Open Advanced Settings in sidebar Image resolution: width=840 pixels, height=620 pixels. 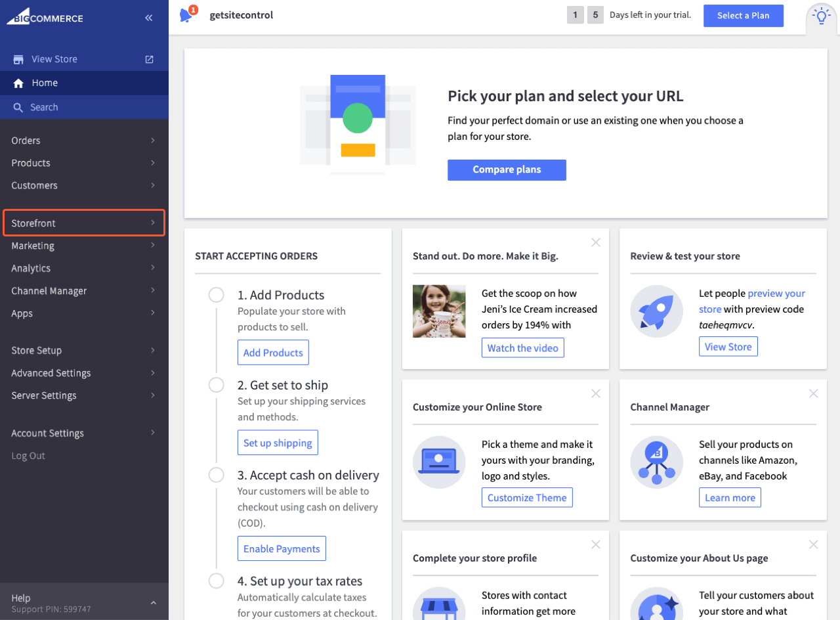click(x=84, y=373)
